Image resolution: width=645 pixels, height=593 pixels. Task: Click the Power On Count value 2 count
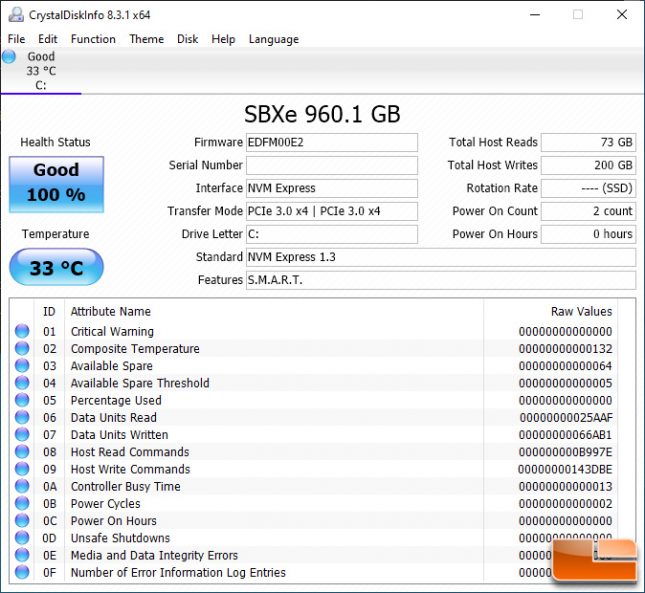pos(588,211)
